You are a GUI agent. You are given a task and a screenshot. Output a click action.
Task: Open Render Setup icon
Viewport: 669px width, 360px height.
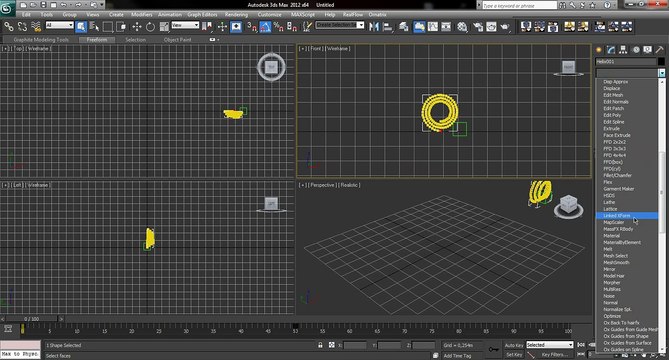point(478,27)
